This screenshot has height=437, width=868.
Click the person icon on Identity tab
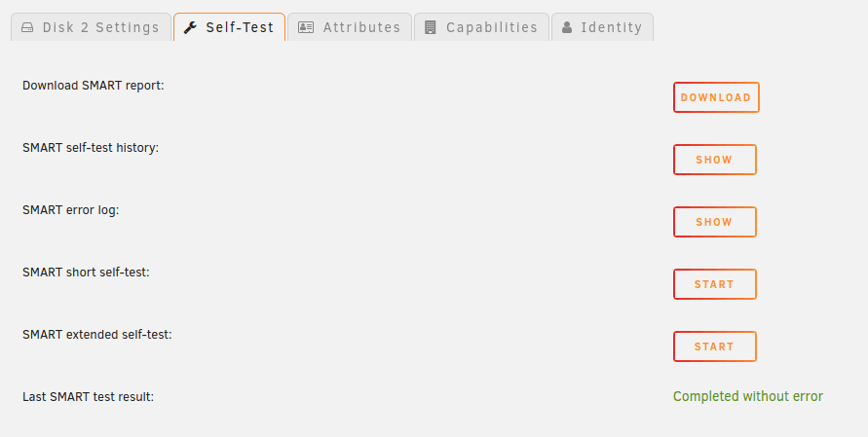click(x=567, y=27)
